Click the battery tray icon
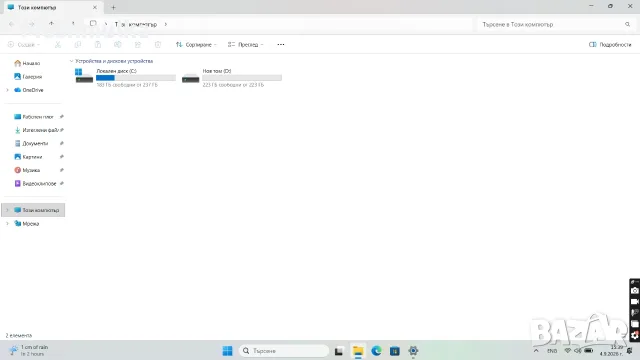Image resolution: width=640 pixels, height=360 pixels. [x=589, y=351]
